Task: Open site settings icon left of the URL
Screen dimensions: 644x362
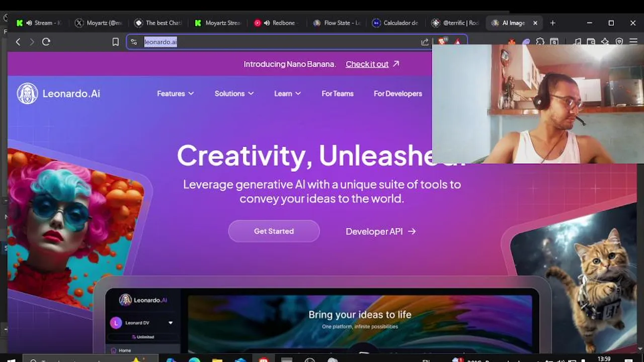Action: pyautogui.click(x=134, y=42)
